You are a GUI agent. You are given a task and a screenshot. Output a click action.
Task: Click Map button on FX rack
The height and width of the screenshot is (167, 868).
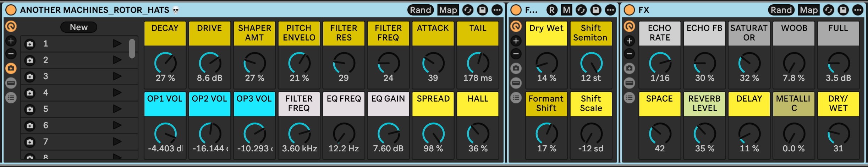809,10
